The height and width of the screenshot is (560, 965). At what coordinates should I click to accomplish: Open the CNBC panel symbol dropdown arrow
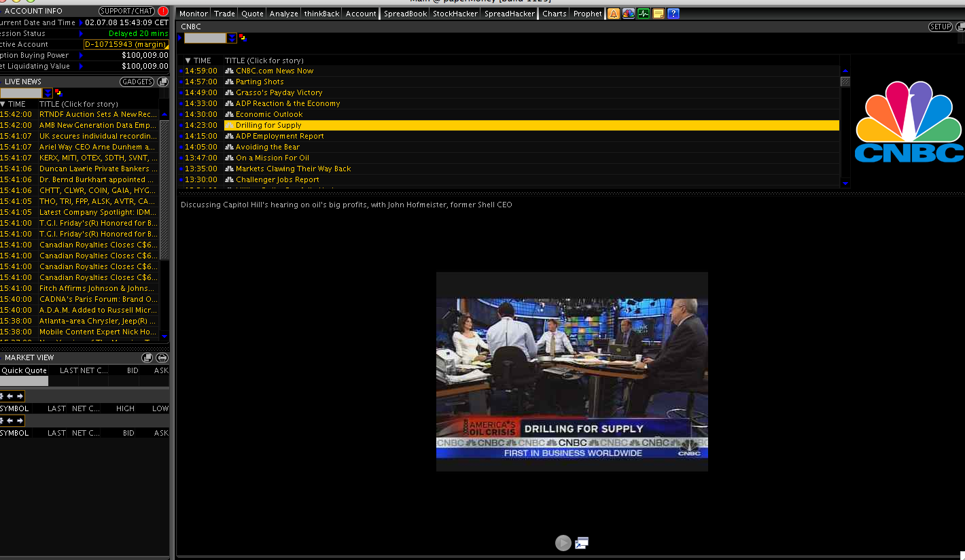coord(232,38)
